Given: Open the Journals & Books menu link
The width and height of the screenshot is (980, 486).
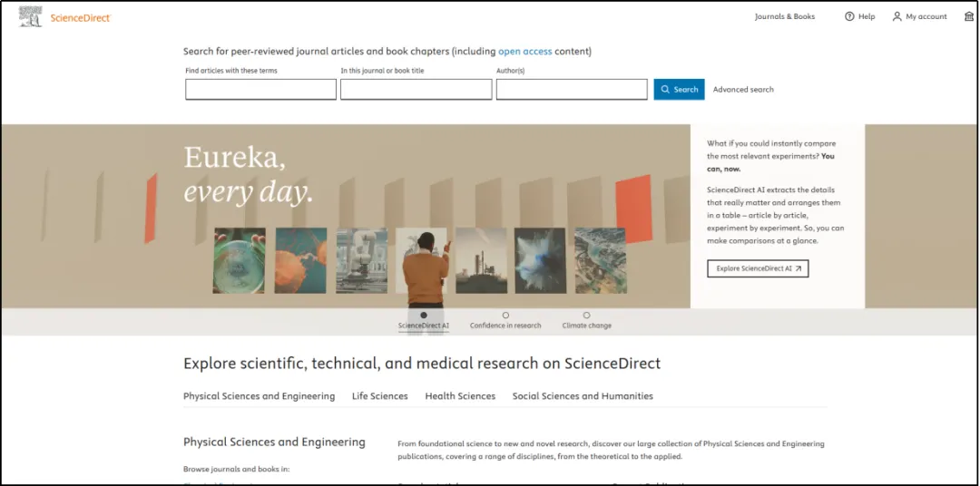Looking at the screenshot, I should pos(785,16).
